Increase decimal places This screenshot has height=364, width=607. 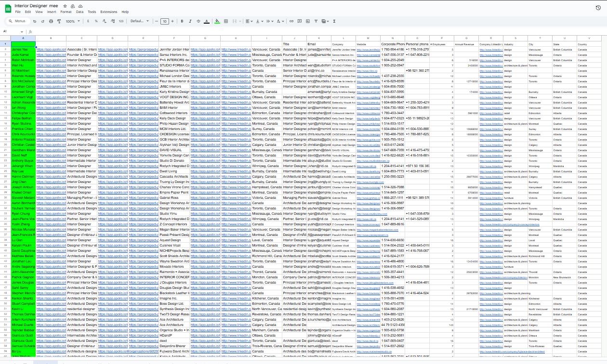pyautogui.click(x=112, y=21)
